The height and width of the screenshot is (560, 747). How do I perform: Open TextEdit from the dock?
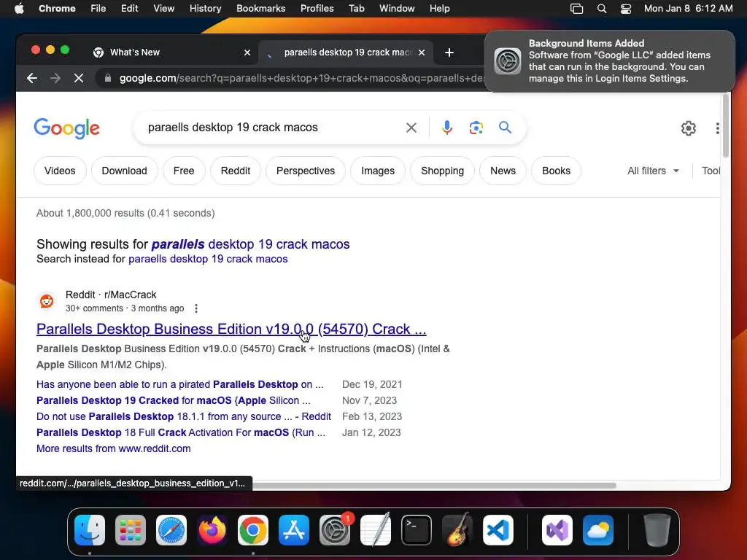click(376, 530)
